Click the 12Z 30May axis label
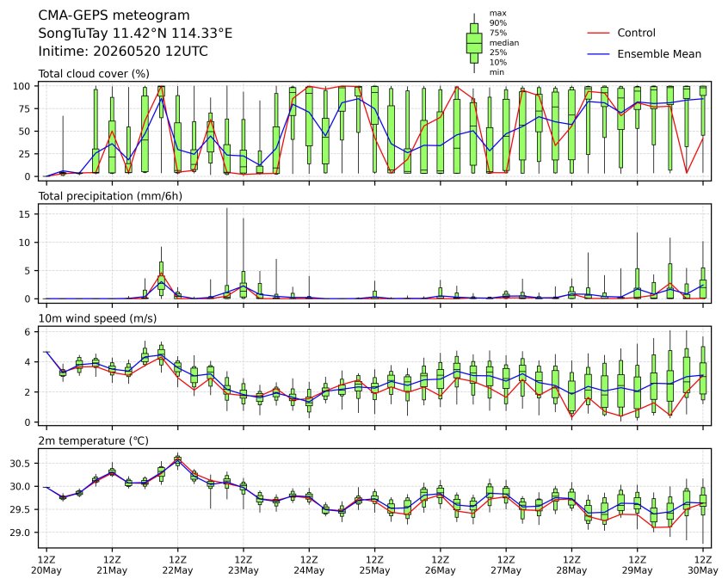This screenshot has height=585, width=728. [703, 565]
